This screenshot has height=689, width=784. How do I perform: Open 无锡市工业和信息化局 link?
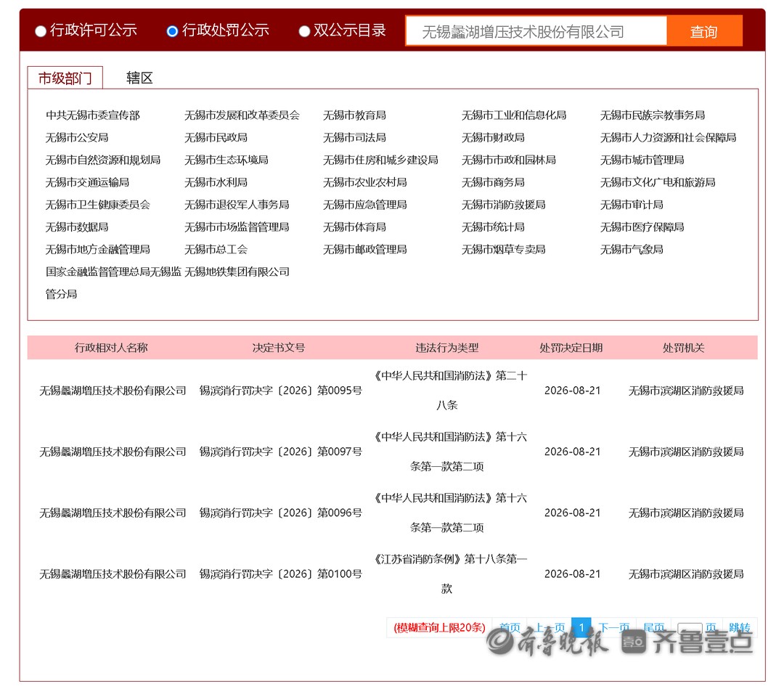point(514,115)
